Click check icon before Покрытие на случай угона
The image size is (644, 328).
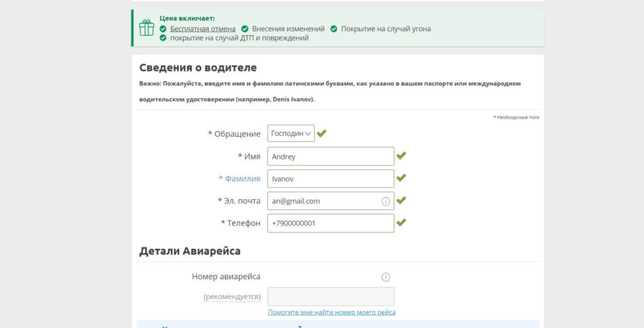pos(334,29)
